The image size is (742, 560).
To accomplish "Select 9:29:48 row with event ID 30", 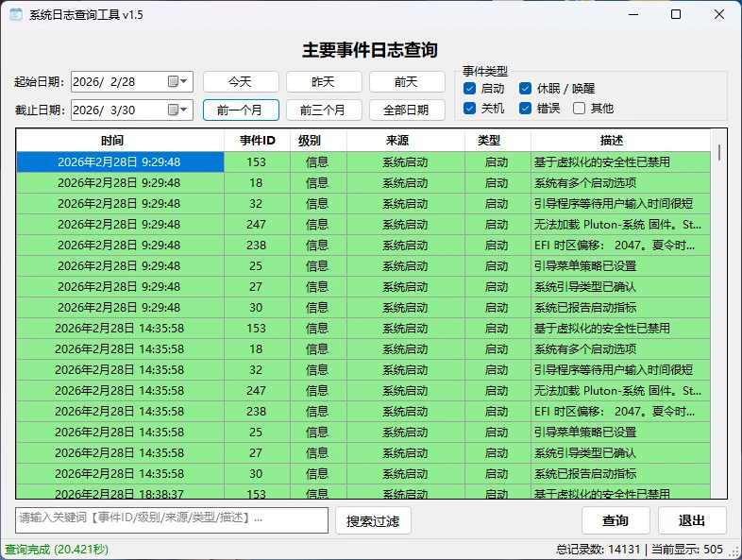I will (363, 308).
